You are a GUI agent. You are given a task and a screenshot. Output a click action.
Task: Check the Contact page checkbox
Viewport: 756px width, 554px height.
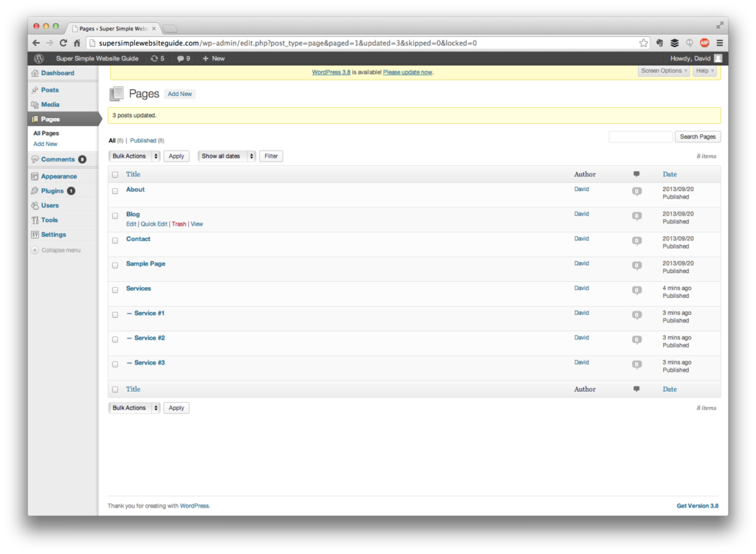(115, 240)
